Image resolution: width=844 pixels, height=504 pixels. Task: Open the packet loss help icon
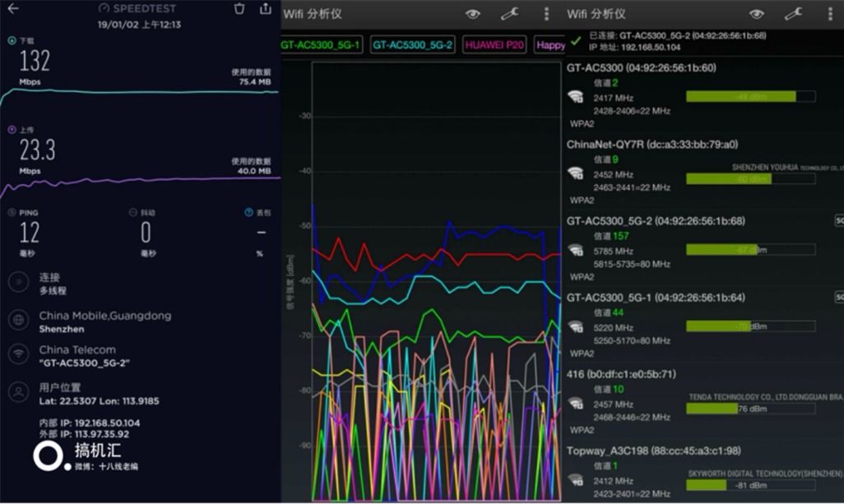point(248,212)
